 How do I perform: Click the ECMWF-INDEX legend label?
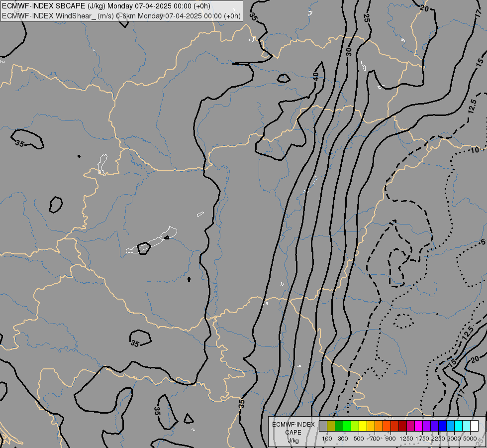click(293, 425)
